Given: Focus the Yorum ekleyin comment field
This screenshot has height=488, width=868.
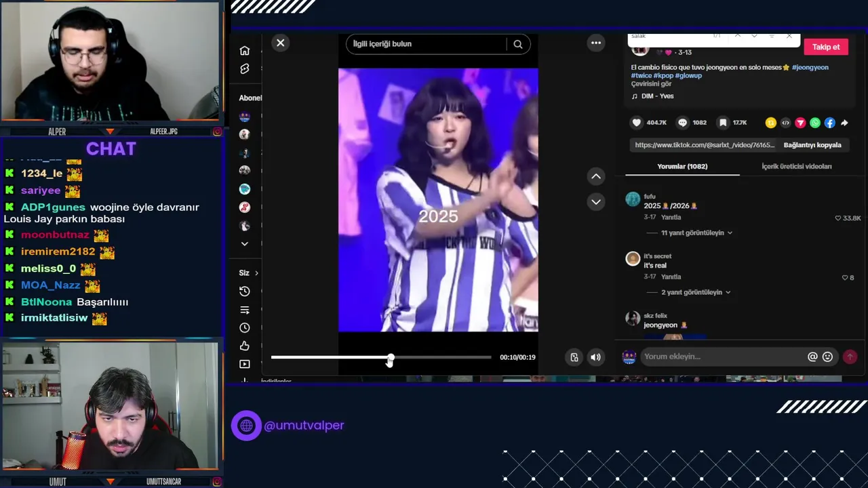Looking at the screenshot, I should pyautogui.click(x=723, y=357).
